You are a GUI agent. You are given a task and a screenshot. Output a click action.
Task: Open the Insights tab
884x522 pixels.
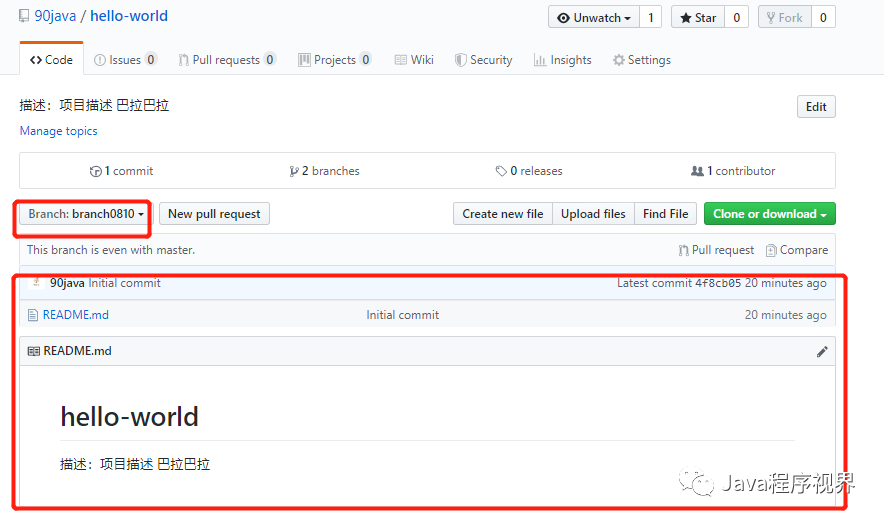[x=563, y=60]
